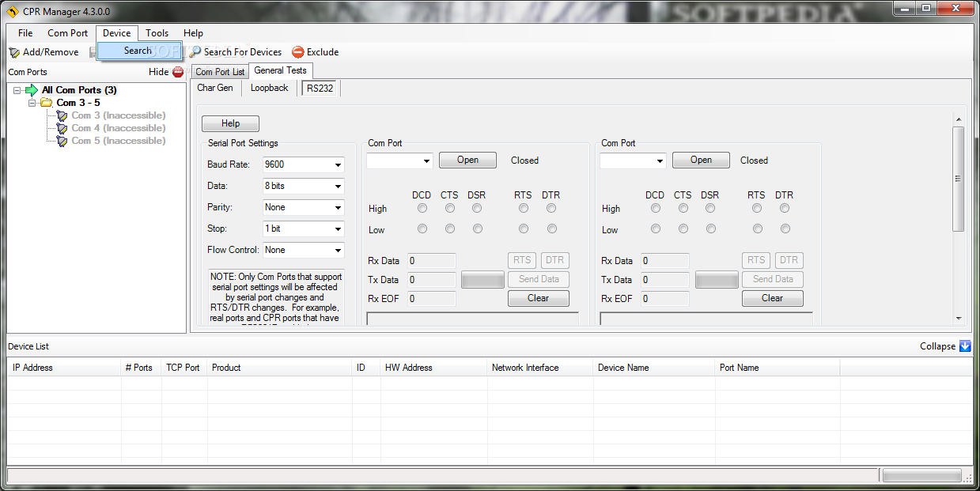Image resolution: width=980 pixels, height=491 pixels.
Task: Open the right Com Port selection dropdown
Action: (633, 161)
